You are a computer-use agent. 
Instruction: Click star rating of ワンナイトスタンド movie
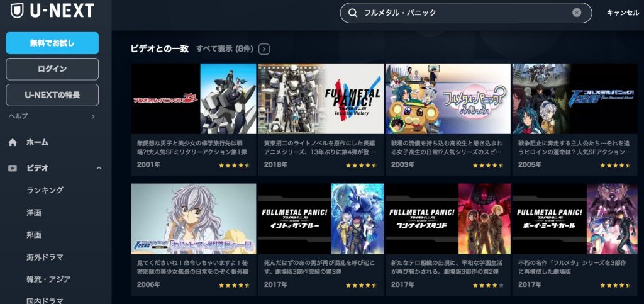click(488, 285)
